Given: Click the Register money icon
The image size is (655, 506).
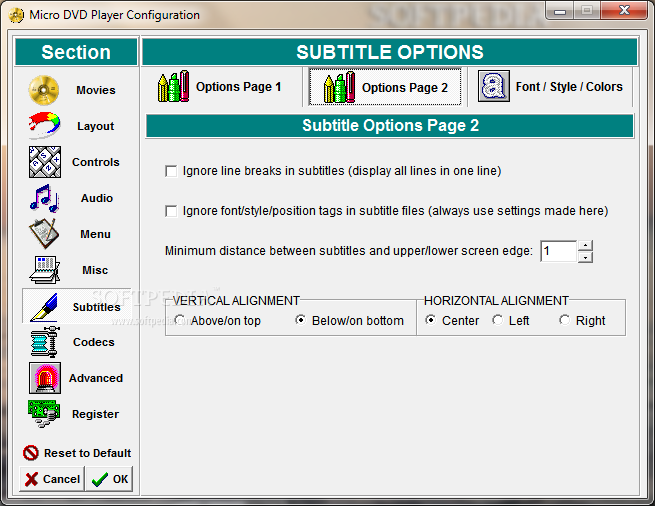Looking at the screenshot, I should [x=44, y=413].
